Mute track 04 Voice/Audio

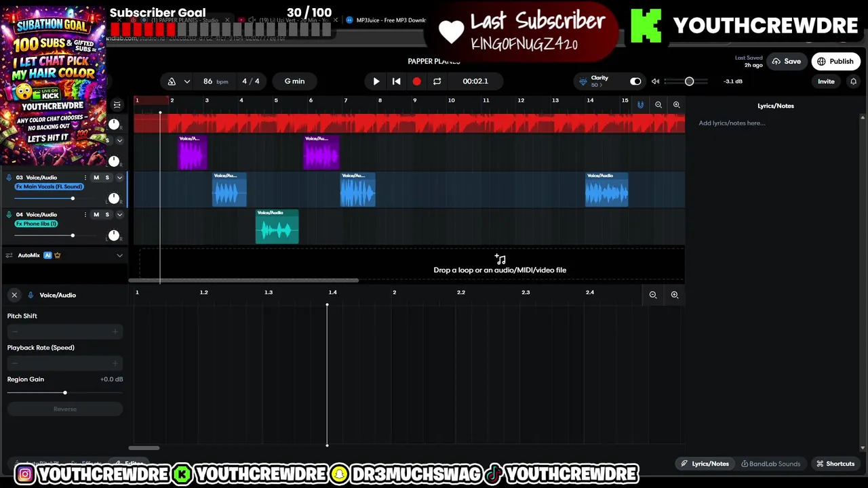pyautogui.click(x=96, y=215)
